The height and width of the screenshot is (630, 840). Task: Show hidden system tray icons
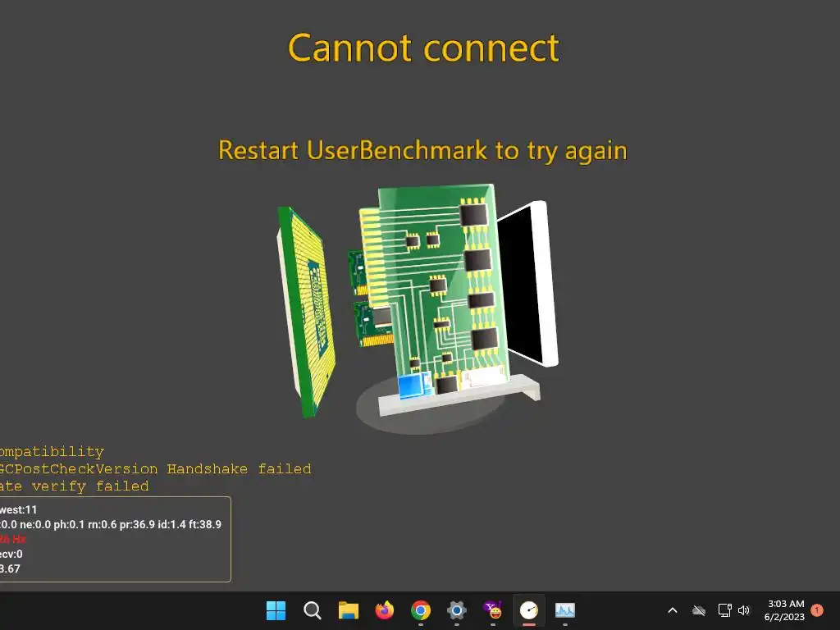coord(673,610)
